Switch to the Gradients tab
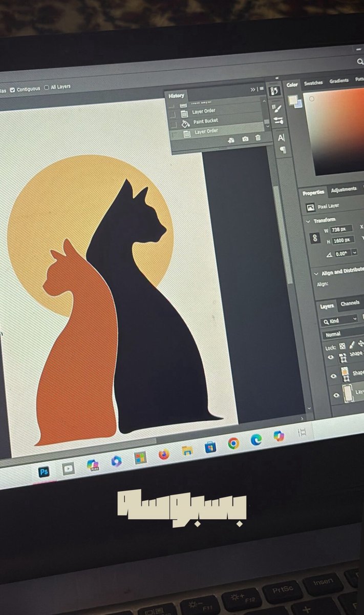 (338, 81)
